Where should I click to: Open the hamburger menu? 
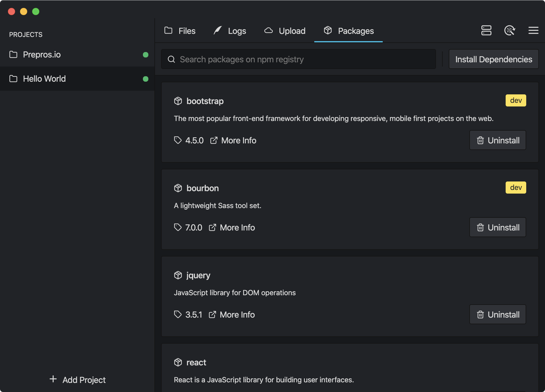533,31
